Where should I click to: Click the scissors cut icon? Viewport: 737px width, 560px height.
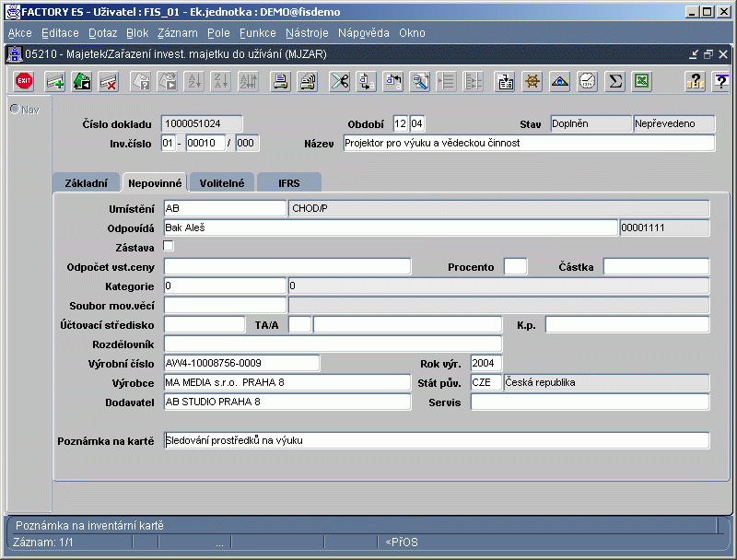pyautogui.click(x=340, y=81)
